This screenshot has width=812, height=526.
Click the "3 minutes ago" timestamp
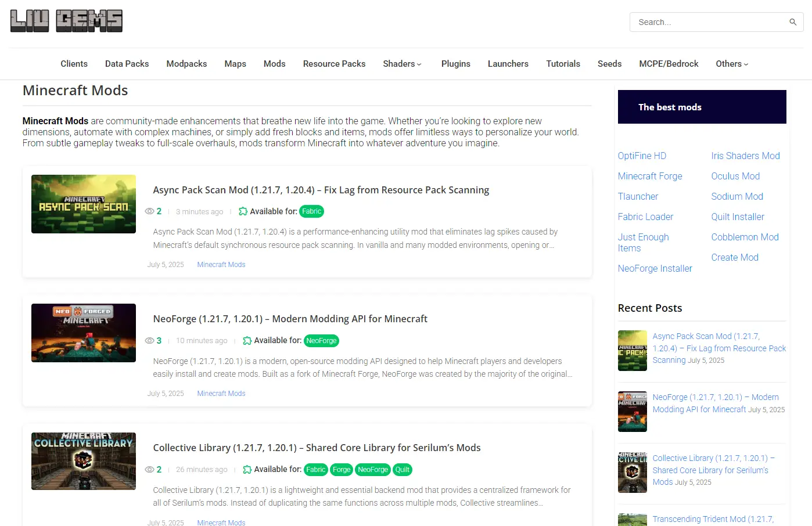[199, 212]
